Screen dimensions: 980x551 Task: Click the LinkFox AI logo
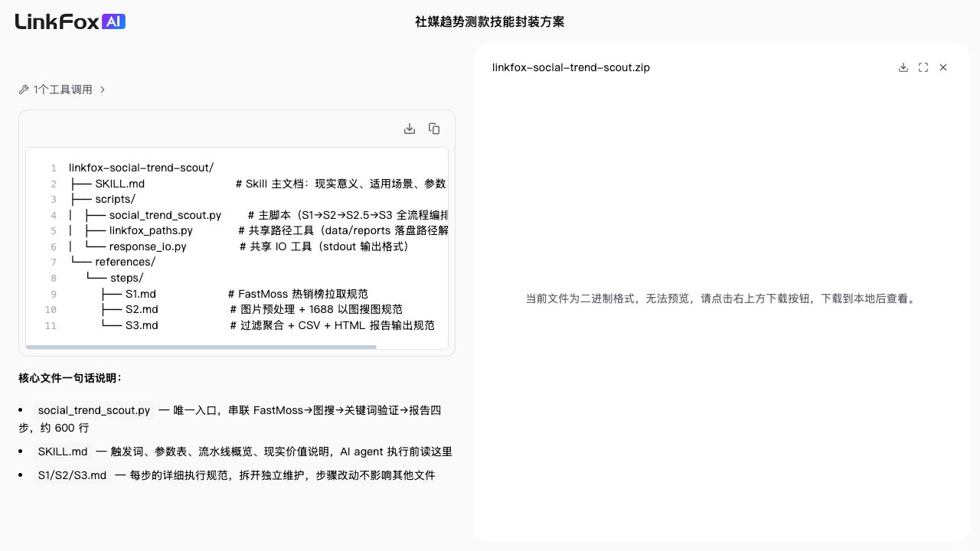[70, 21]
